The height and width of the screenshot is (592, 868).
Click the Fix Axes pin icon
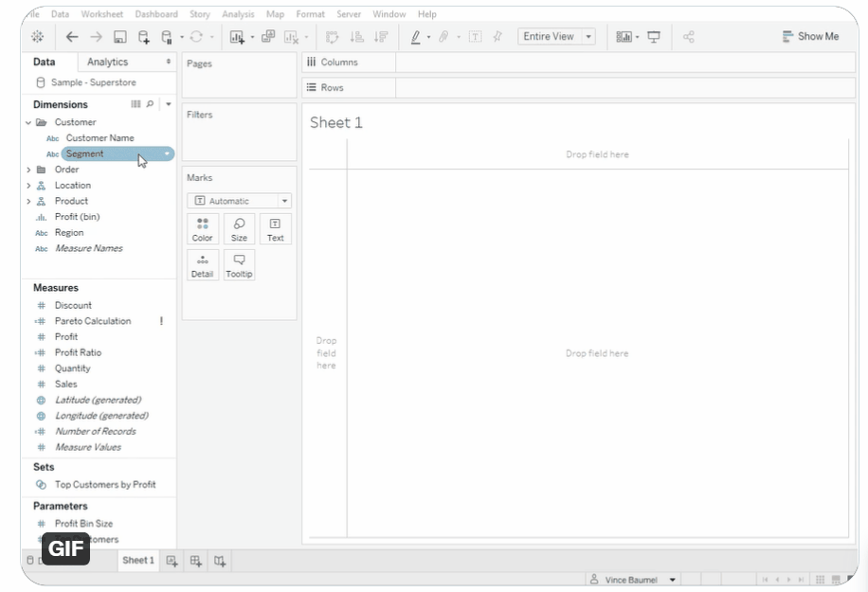(497, 37)
